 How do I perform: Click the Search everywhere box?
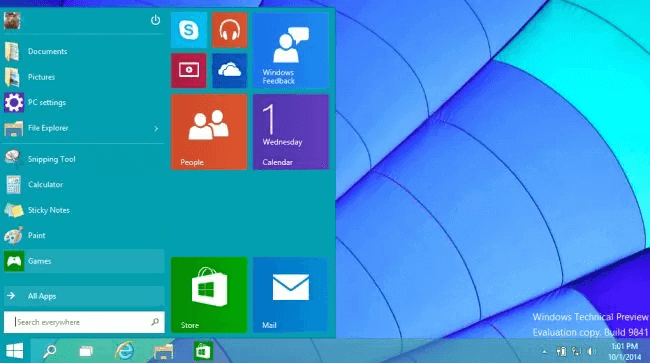84,322
